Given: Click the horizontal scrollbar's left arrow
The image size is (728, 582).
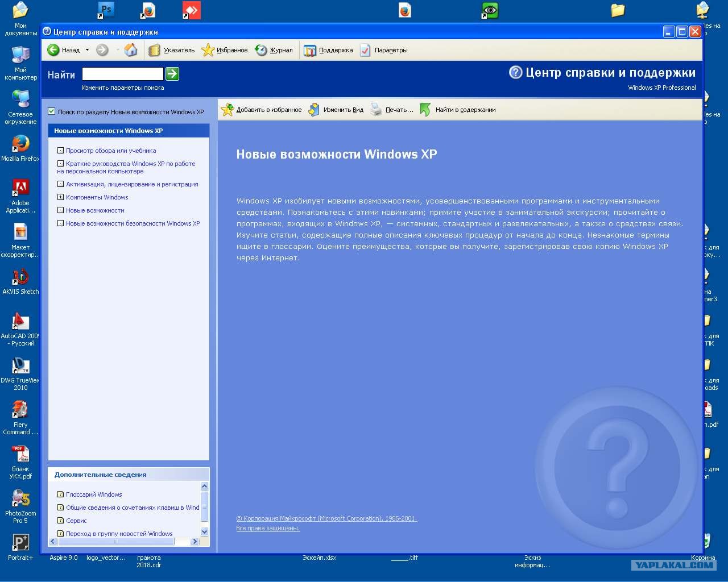Looking at the screenshot, I should point(53,542).
